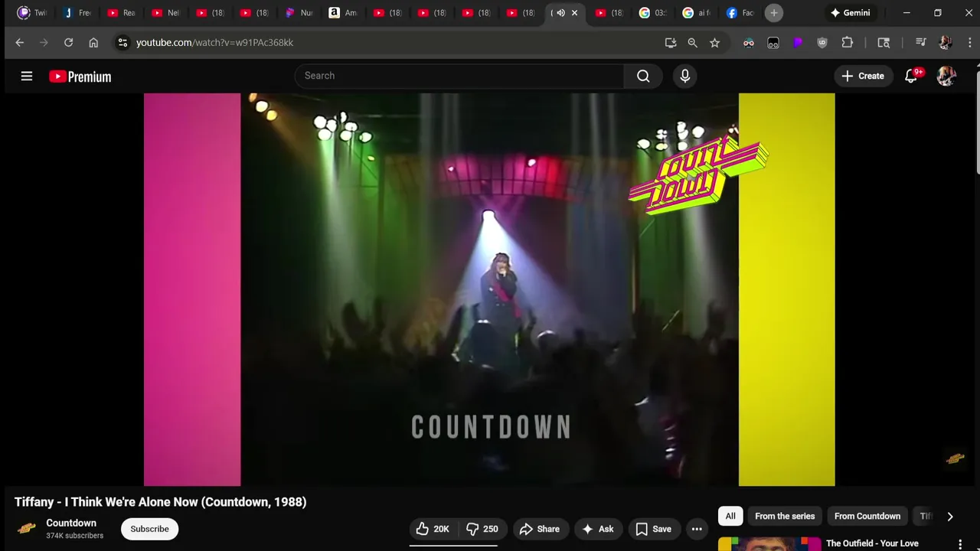Select the 'All' filter chip
This screenshot has width=980, height=551.
click(x=730, y=517)
